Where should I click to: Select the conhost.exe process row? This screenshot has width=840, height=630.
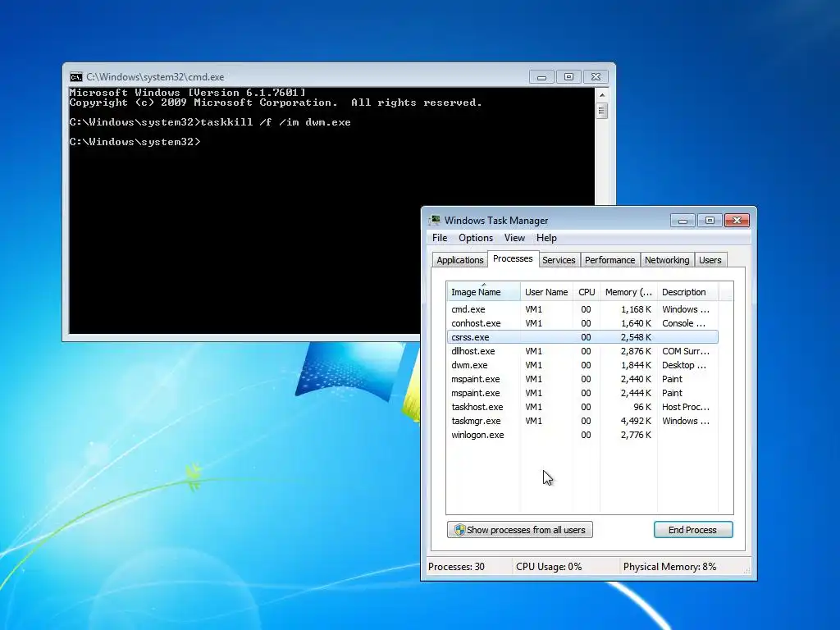click(582, 323)
